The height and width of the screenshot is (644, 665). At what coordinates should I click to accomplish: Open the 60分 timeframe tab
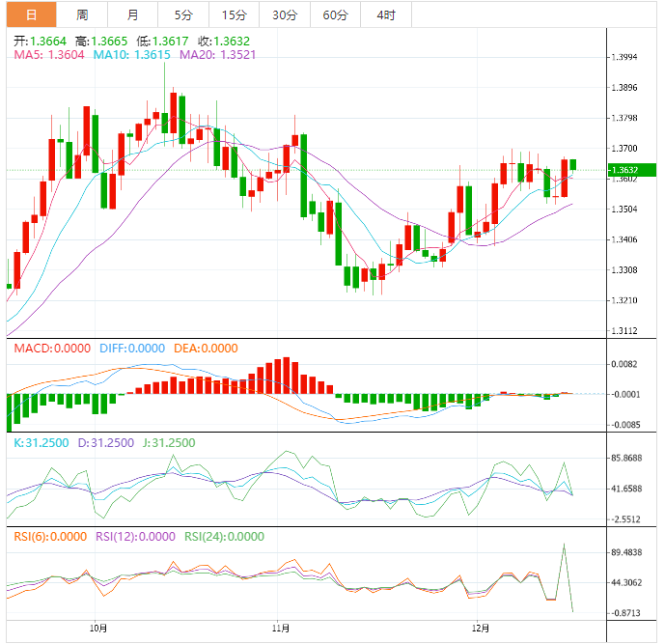pos(335,14)
